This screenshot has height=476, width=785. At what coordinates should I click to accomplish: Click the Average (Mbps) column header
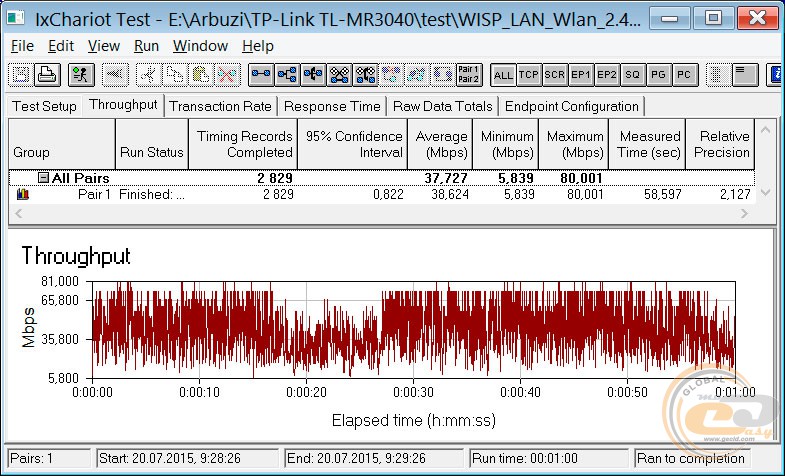click(x=440, y=144)
